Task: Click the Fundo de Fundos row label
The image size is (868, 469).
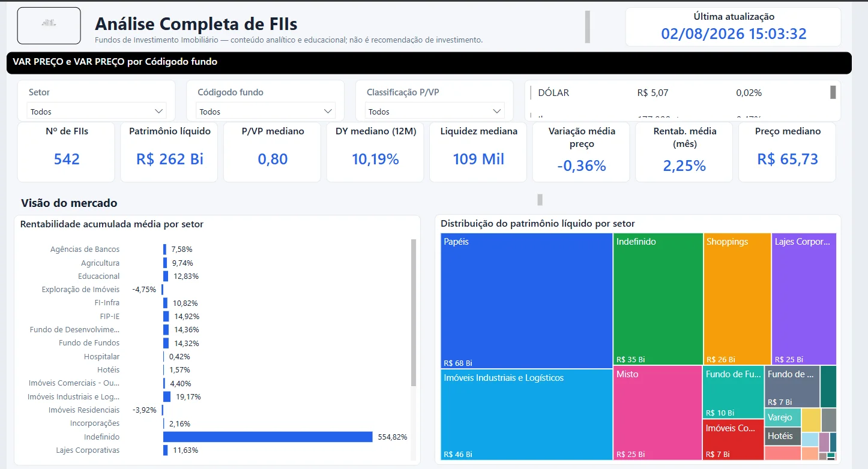Action: click(89, 343)
